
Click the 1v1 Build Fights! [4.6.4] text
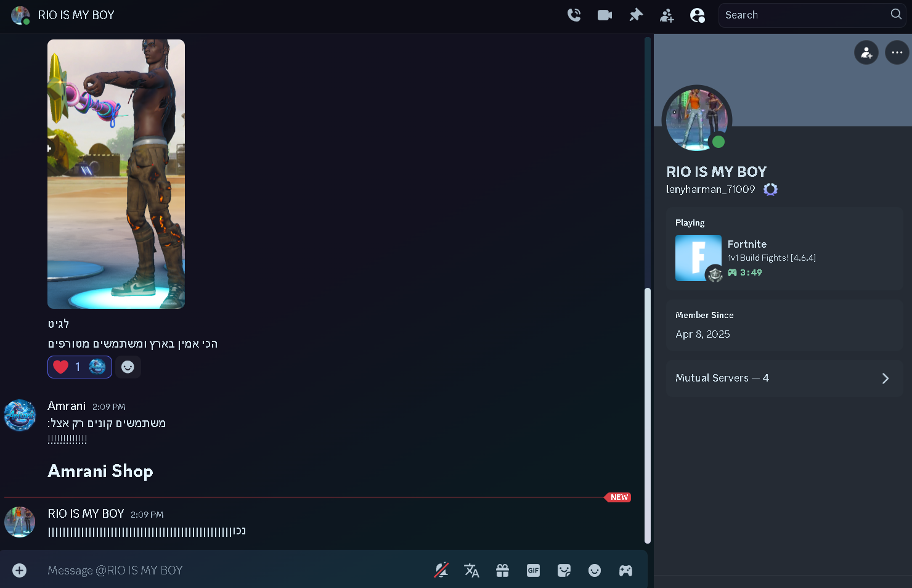tap(772, 258)
